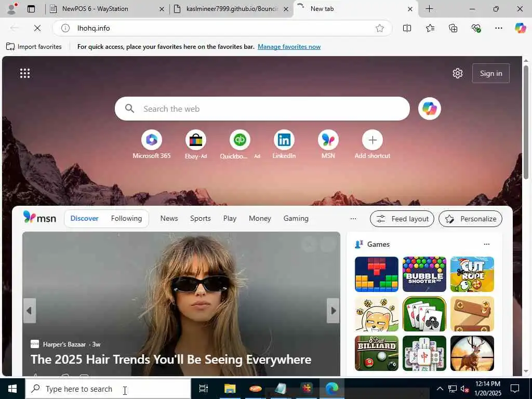Open notification center icon
Viewport: 532px width, 399px height.
point(515,389)
